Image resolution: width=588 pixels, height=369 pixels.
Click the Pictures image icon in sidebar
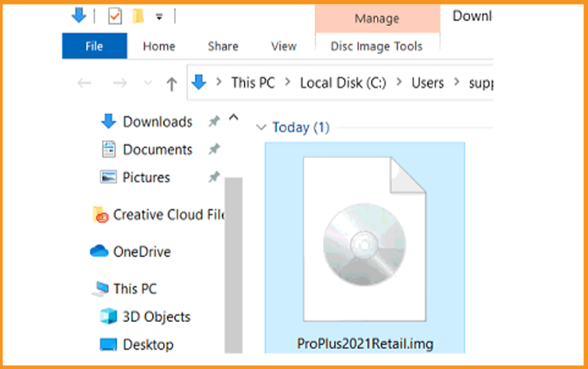point(108,177)
